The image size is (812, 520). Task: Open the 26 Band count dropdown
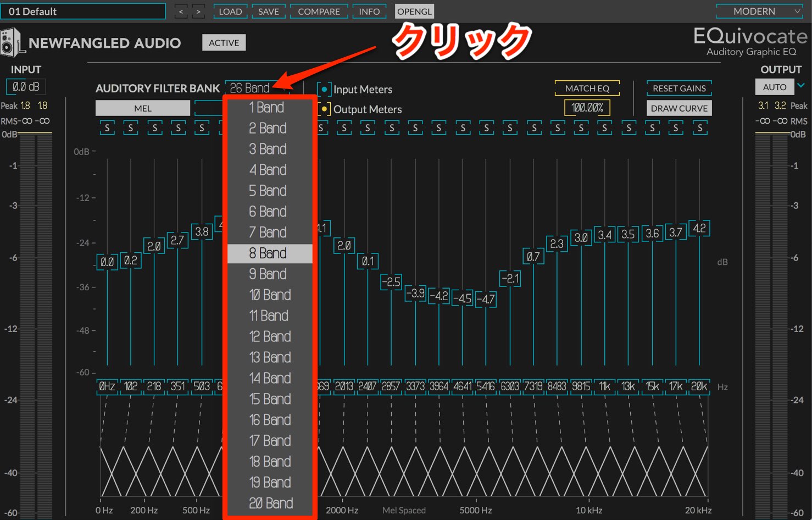pyautogui.click(x=258, y=88)
